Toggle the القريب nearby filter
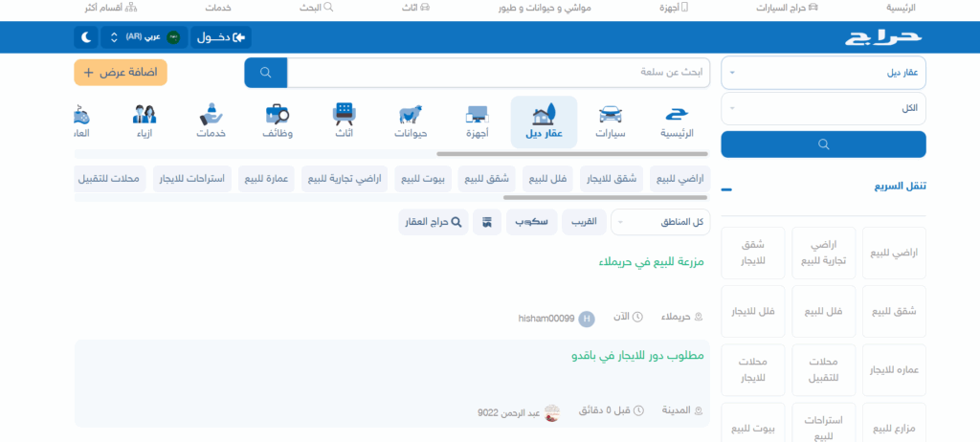 [584, 222]
